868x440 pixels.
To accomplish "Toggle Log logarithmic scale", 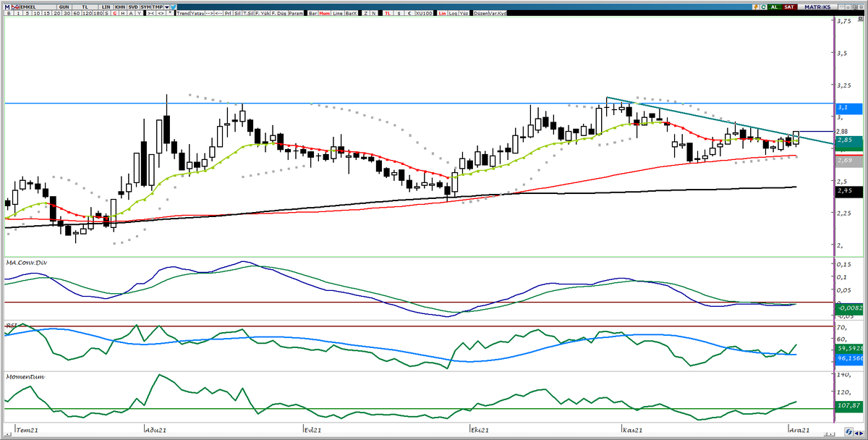I will point(454,14).
